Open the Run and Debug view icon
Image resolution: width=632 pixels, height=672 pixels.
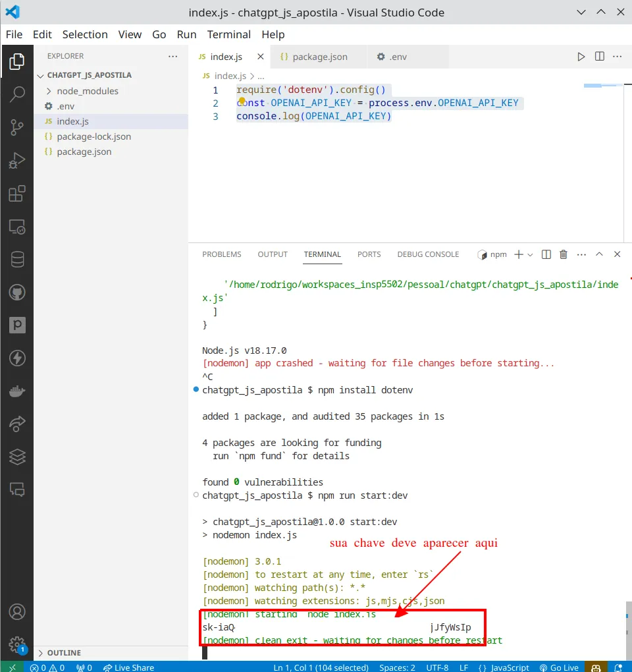[16, 160]
